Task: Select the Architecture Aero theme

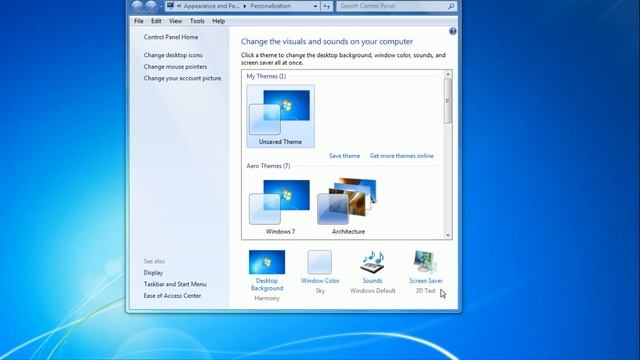Action: tap(348, 206)
